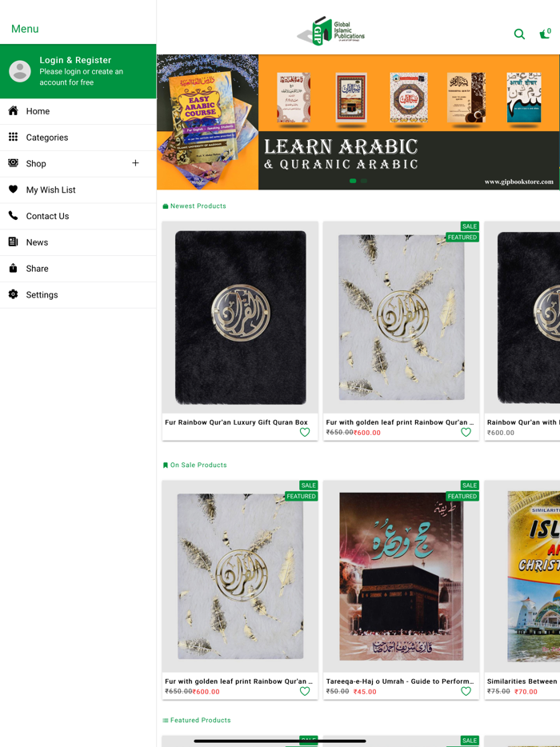Viewport: 560px width, 747px height.
Task: Click the Share icon in menu
Action: point(14,268)
